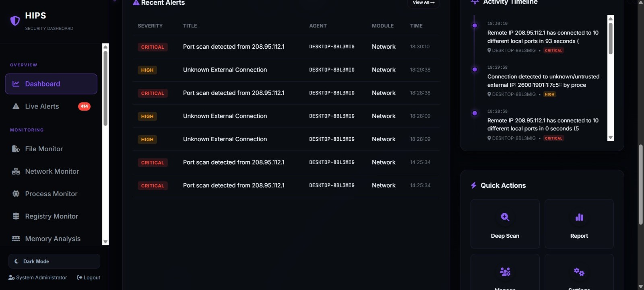Select the 18:29:38 timeline marker dot
644x290 pixels.
(475, 69)
